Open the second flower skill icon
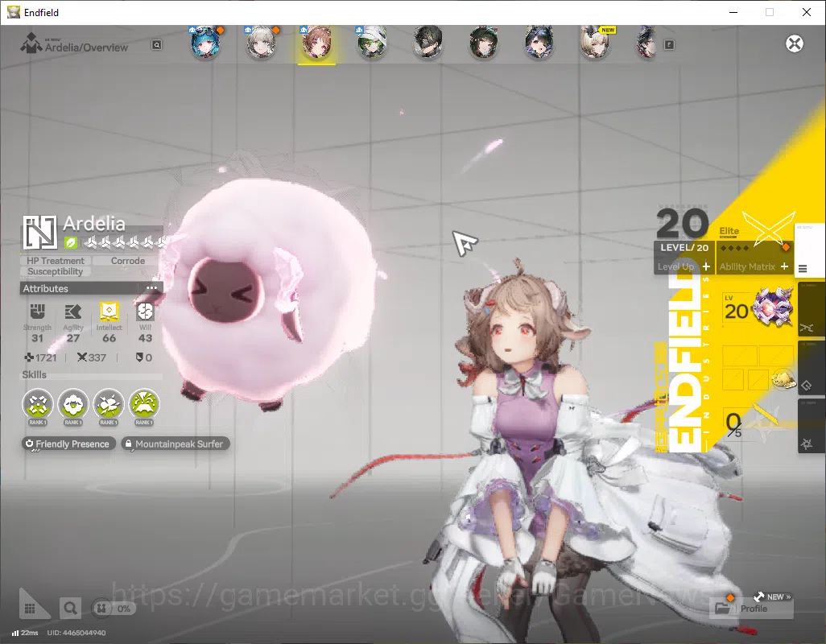Image resolution: width=826 pixels, height=644 pixels. point(73,404)
